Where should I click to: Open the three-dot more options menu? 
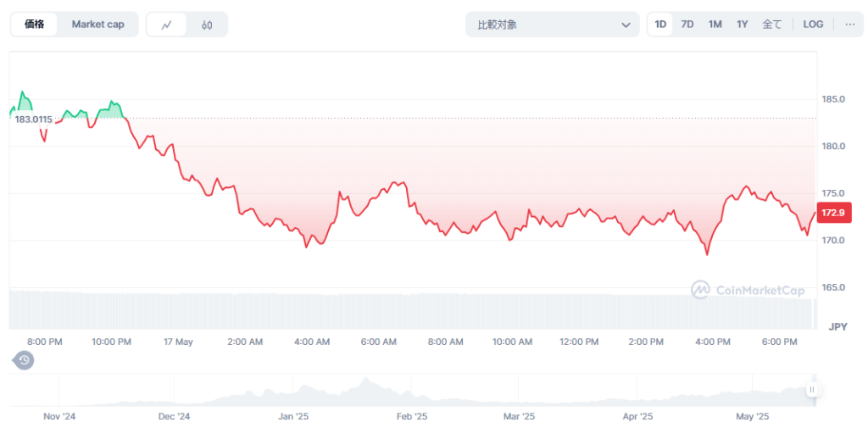pos(849,25)
